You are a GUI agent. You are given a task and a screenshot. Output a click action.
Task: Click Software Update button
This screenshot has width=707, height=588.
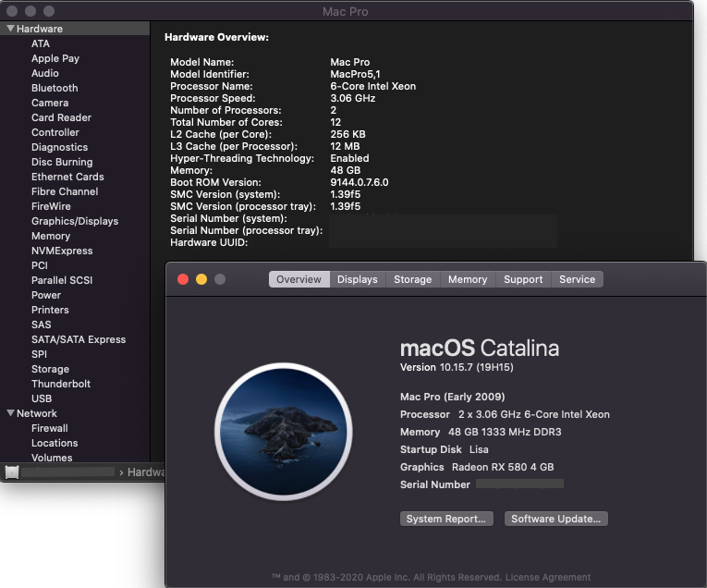[x=556, y=519]
